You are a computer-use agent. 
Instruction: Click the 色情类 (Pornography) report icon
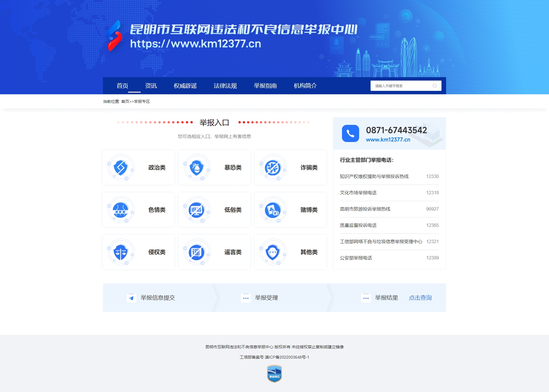[121, 210]
